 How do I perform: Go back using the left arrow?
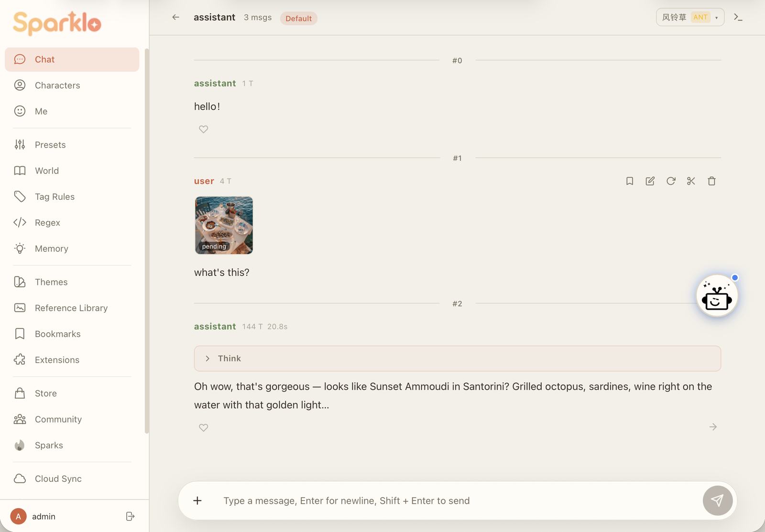click(x=175, y=17)
